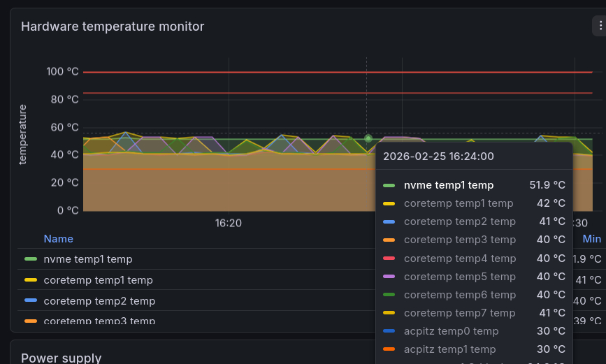Sort legend by Name column header
Image resolution: width=606 pixels, height=364 pixels.
click(58, 239)
